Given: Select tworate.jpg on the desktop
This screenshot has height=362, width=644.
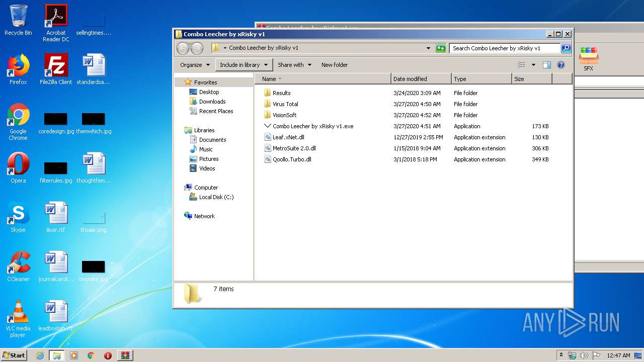Looking at the screenshot, I should pos(94,271).
